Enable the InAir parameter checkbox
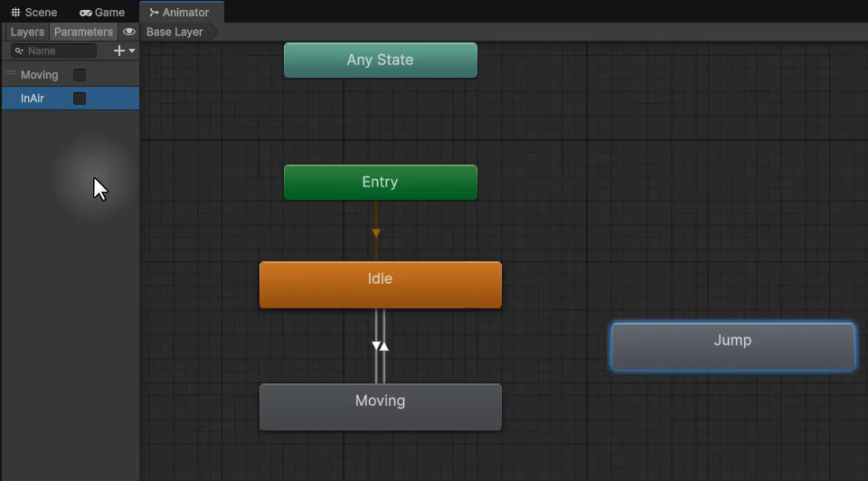 tap(80, 99)
